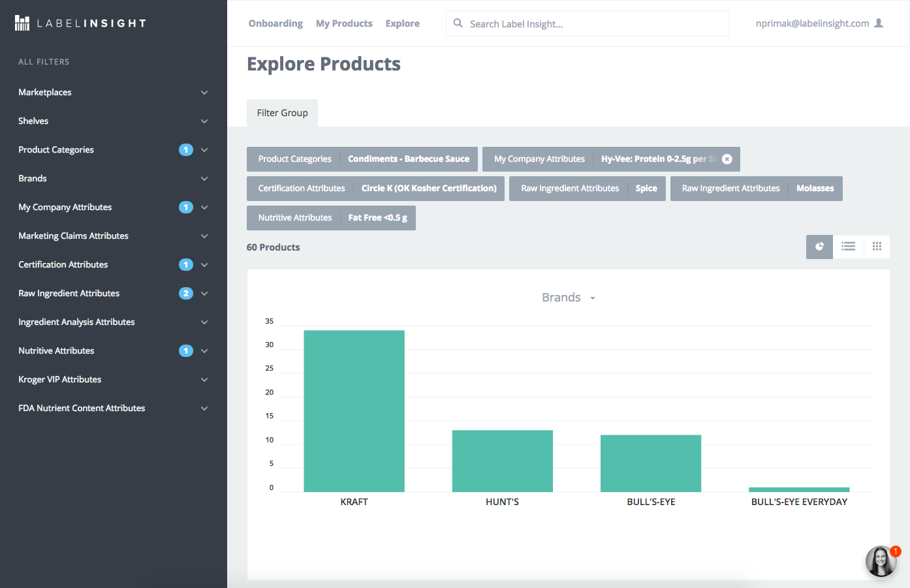The width and height of the screenshot is (910, 588).
Task: Click the search magnifier icon
Action: pos(458,23)
